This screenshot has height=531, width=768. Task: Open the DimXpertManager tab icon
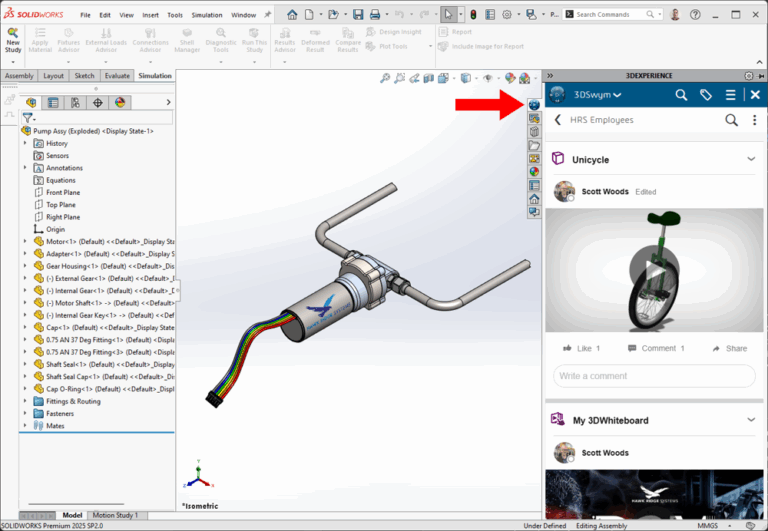click(x=97, y=102)
